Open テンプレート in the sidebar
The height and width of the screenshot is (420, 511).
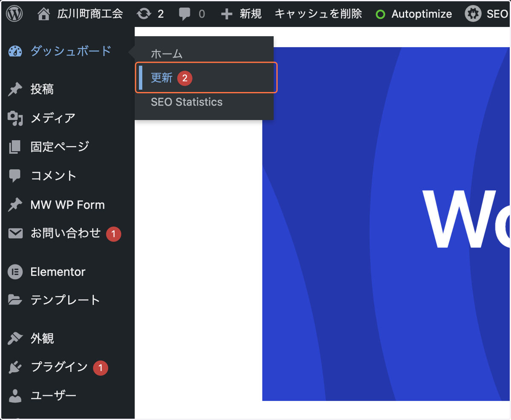coord(65,300)
